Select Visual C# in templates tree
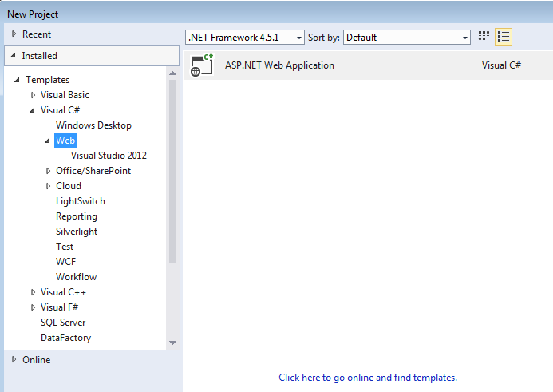The image size is (553, 392). coord(61,110)
